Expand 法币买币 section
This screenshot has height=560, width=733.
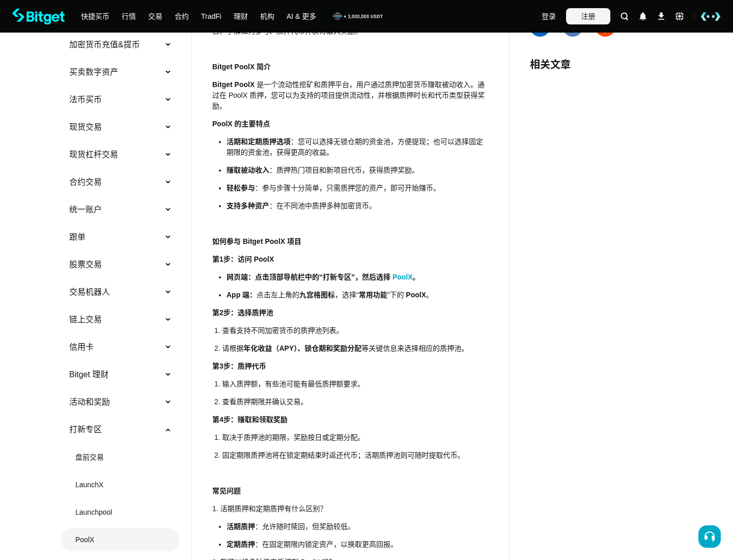(120, 99)
